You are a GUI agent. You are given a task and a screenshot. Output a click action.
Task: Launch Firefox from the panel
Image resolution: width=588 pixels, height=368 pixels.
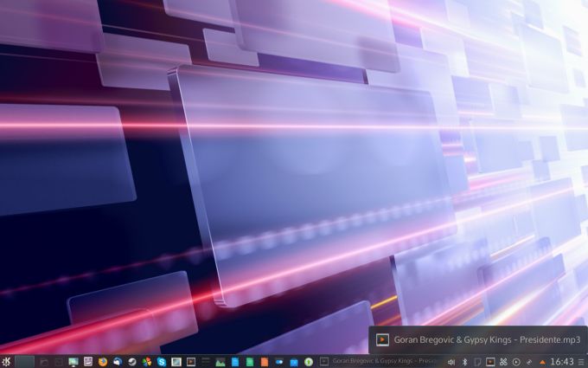click(103, 362)
